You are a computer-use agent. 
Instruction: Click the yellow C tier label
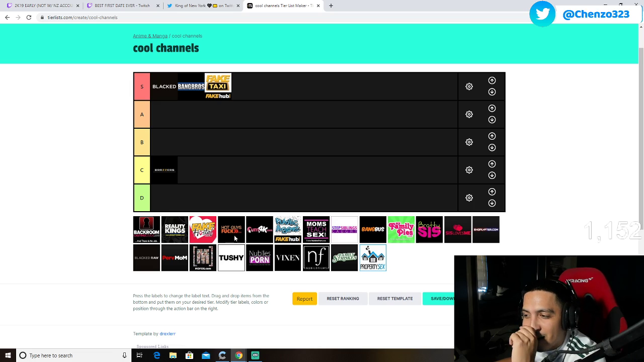(142, 170)
